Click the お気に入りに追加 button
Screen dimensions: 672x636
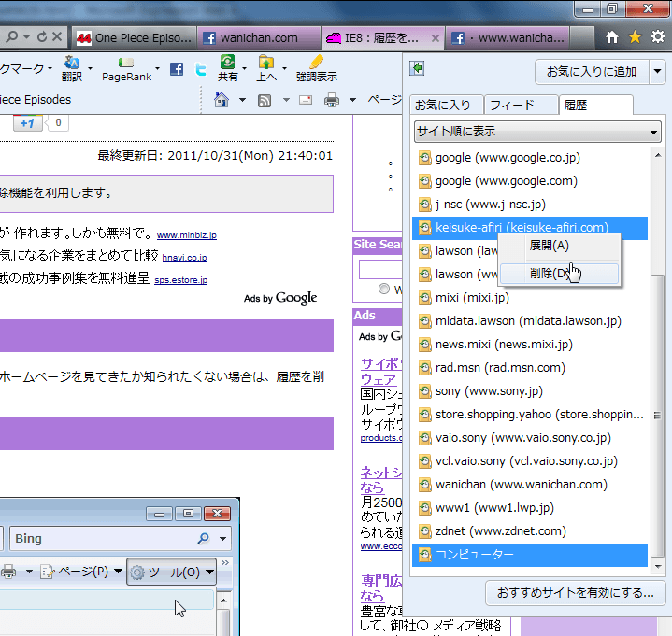tap(592, 72)
